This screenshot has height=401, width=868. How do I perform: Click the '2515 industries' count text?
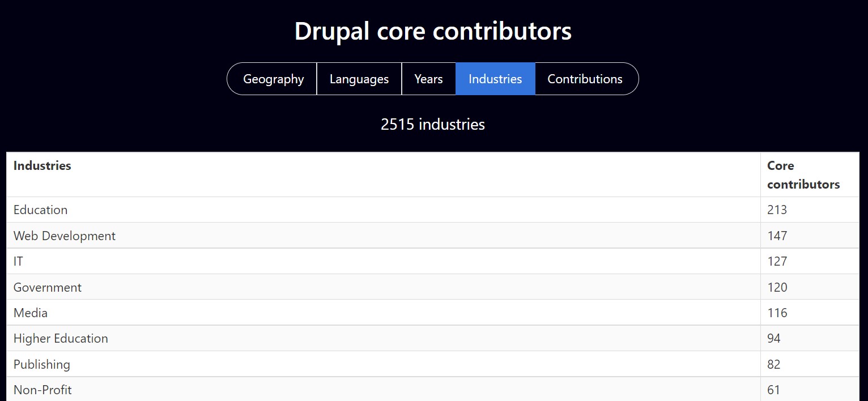pos(433,124)
